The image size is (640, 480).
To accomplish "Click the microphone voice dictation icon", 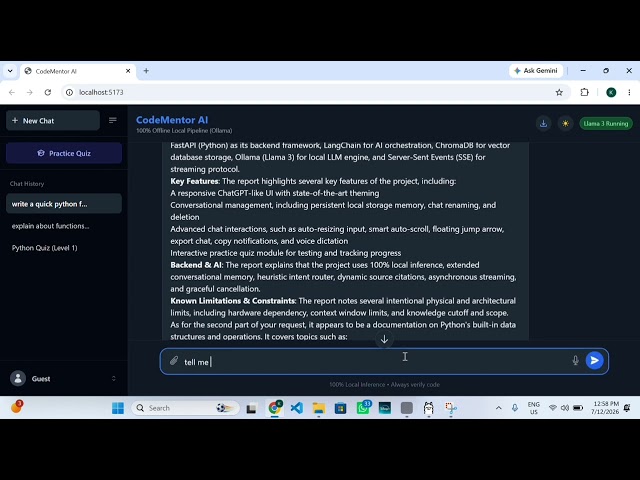I will (575, 360).
